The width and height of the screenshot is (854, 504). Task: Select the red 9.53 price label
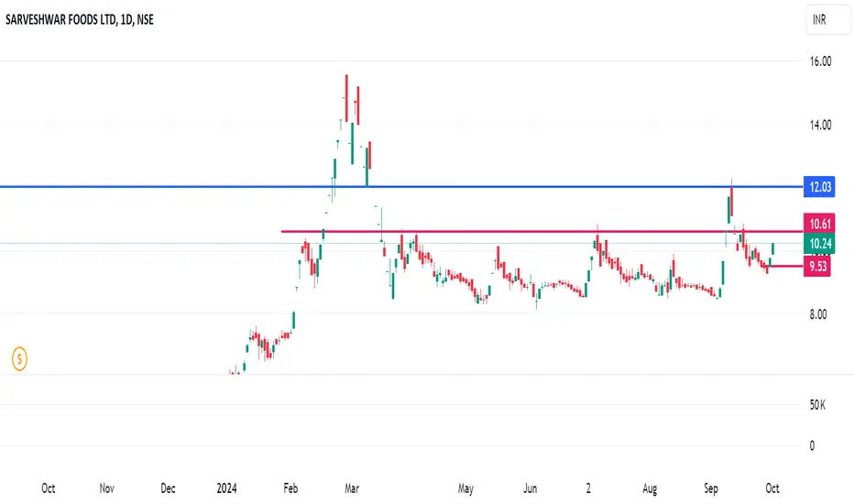pyautogui.click(x=817, y=267)
